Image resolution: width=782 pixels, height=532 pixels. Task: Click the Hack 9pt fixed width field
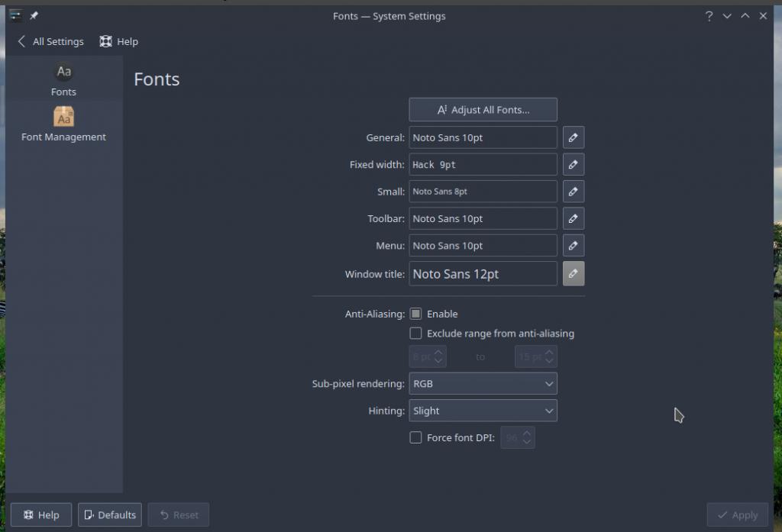click(483, 165)
